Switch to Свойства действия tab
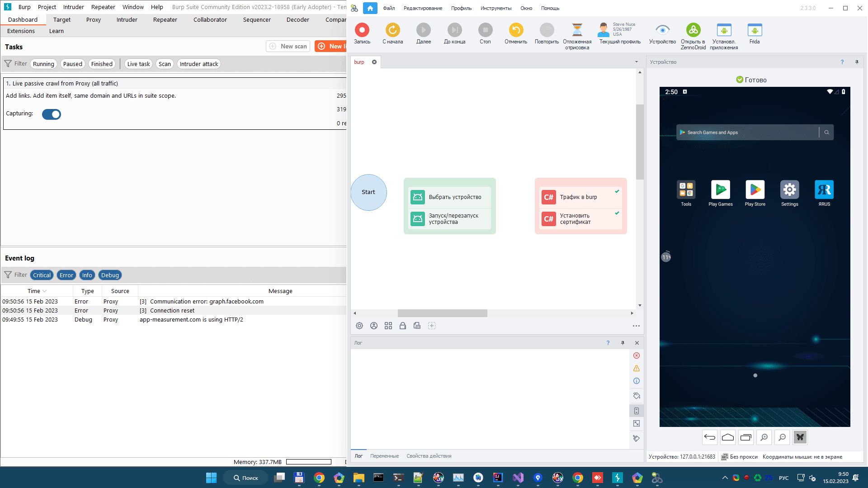This screenshot has width=868, height=488. tap(429, 456)
